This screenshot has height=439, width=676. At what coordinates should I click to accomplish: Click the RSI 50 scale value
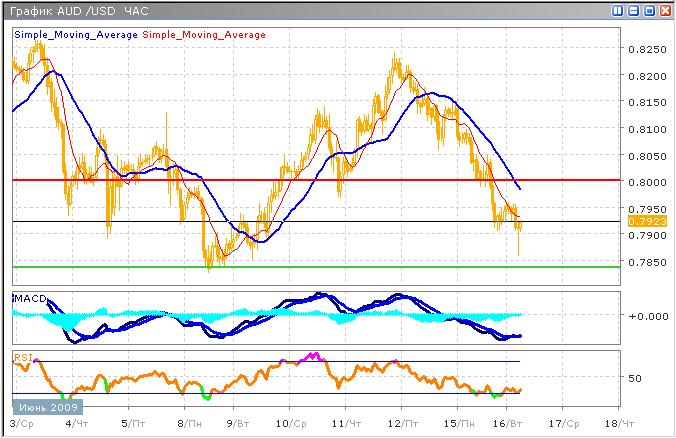point(634,379)
